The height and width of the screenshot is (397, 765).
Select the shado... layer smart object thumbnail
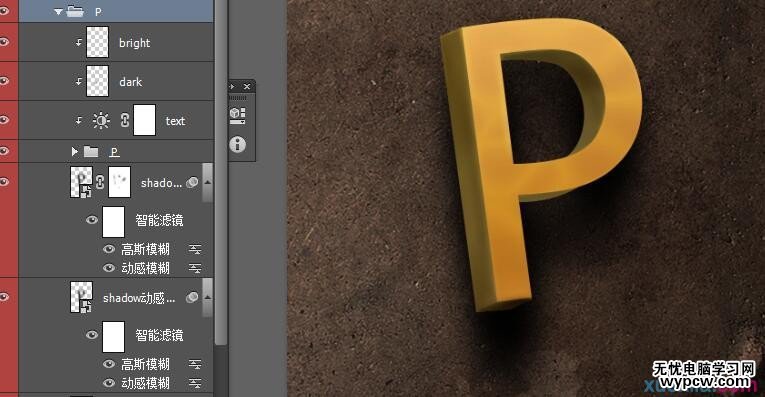(x=81, y=182)
